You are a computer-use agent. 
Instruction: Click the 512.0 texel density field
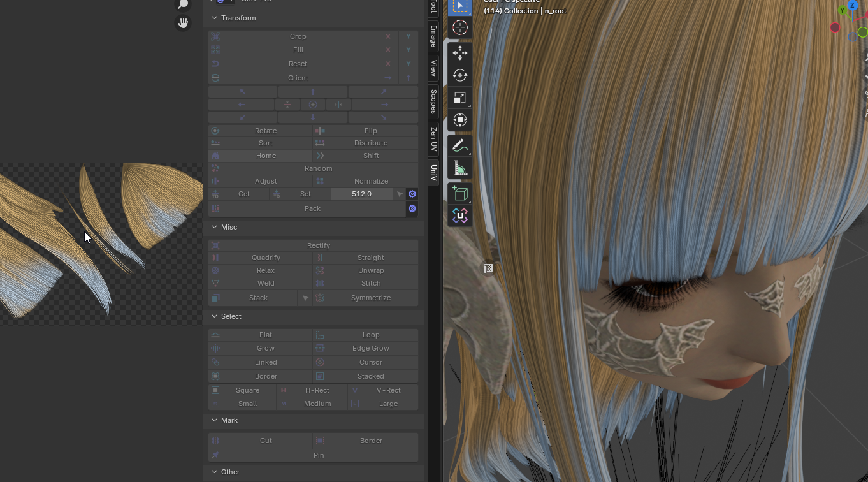pos(361,194)
